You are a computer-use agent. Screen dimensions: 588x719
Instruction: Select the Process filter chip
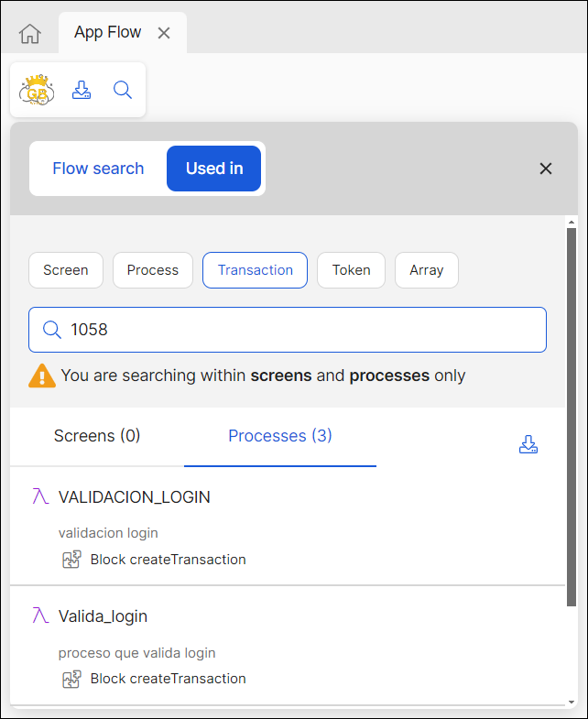pos(153,270)
